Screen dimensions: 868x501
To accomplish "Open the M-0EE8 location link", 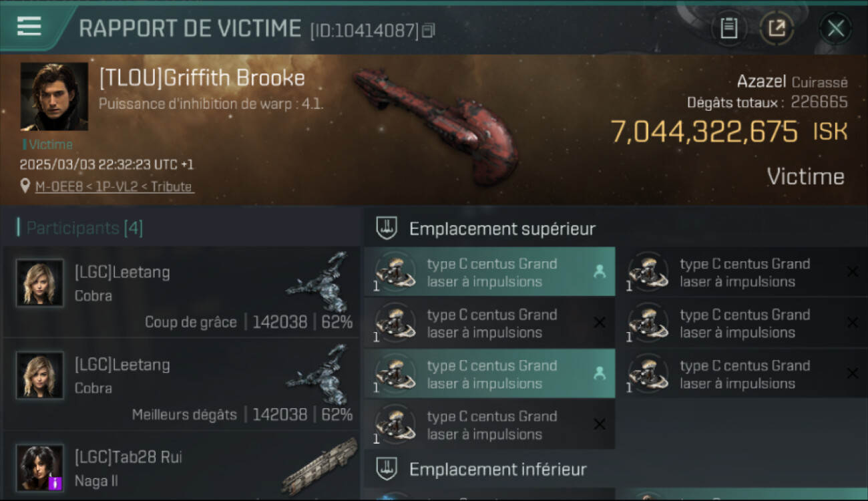I will [114, 186].
